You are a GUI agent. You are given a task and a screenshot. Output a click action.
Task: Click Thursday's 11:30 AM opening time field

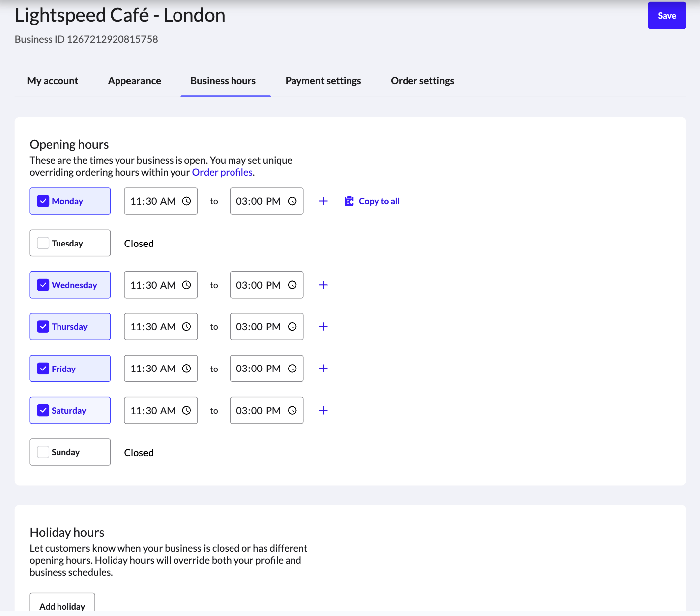coord(153,327)
